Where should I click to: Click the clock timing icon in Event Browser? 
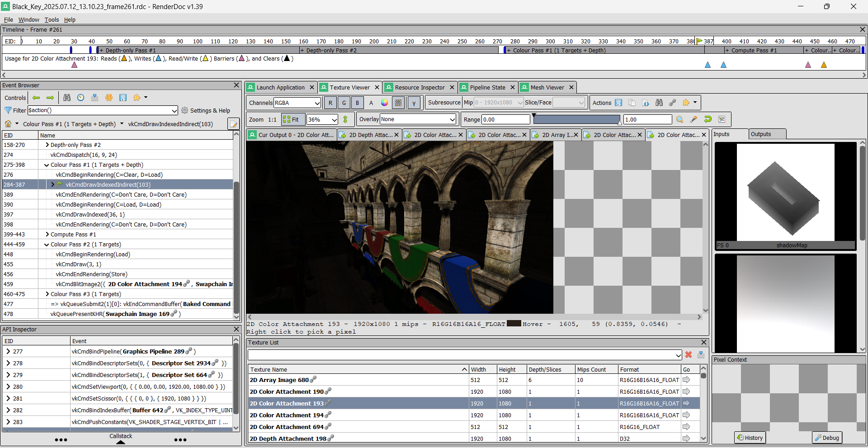point(80,98)
